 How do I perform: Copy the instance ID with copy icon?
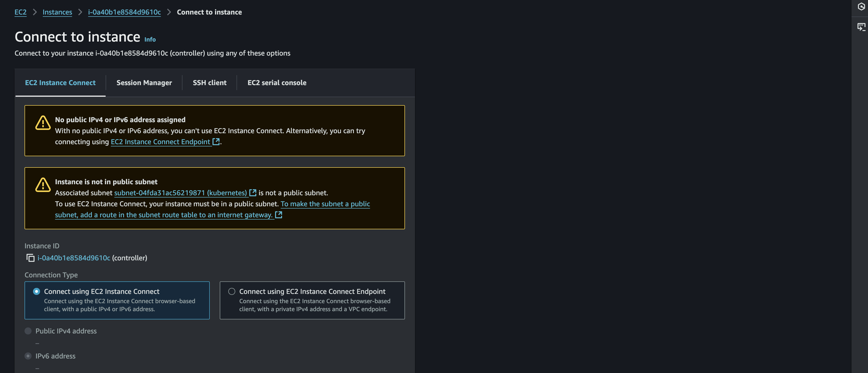(30, 258)
